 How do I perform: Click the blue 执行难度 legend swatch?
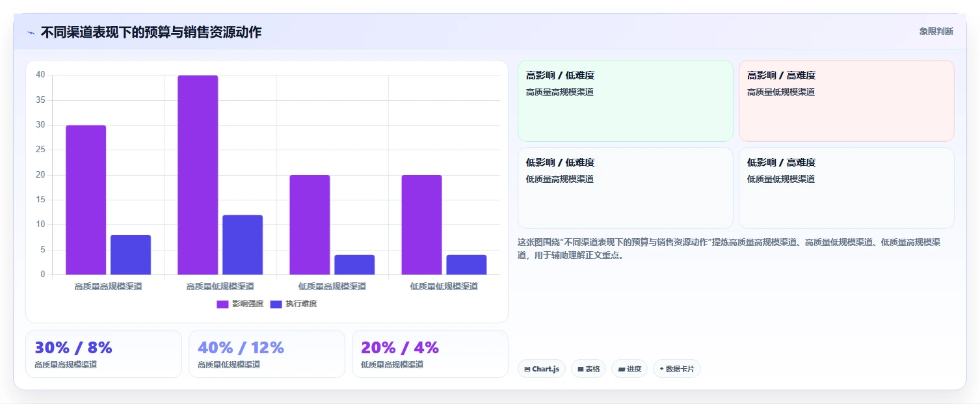point(276,304)
